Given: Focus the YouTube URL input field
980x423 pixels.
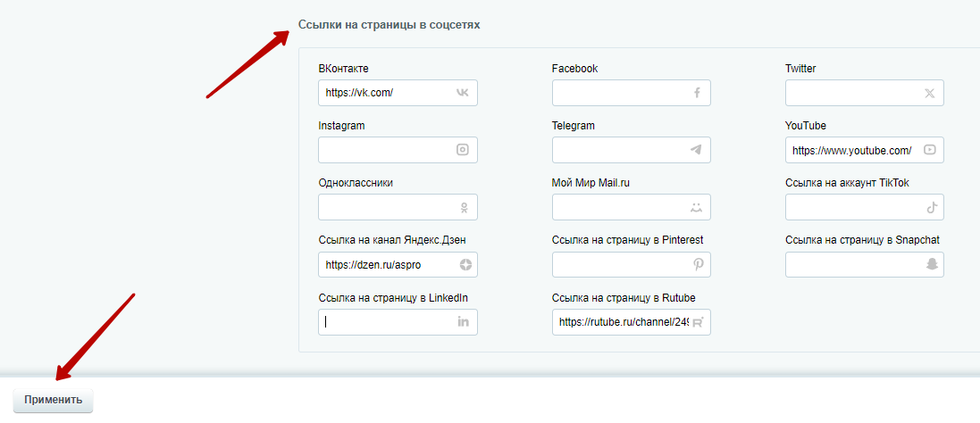Looking at the screenshot, I should [865, 150].
